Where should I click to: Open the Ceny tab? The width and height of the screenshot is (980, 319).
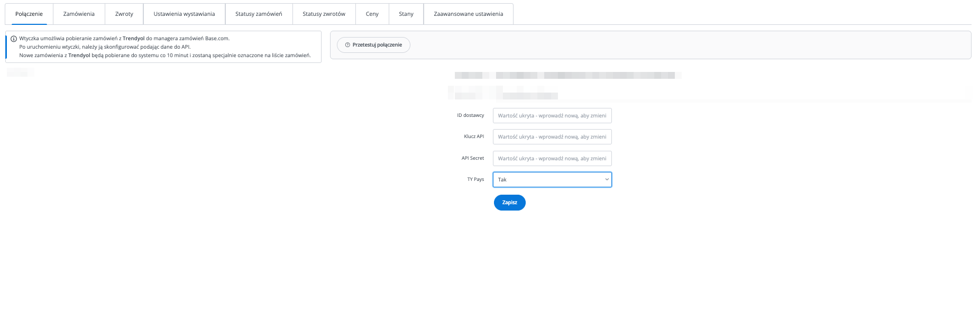pos(372,14)
